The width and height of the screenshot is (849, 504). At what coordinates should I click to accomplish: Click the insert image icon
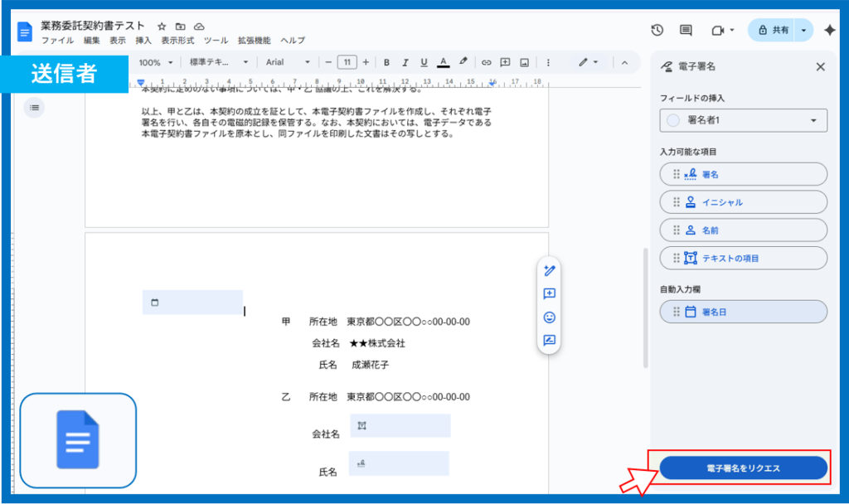click(x=524, y=62)
